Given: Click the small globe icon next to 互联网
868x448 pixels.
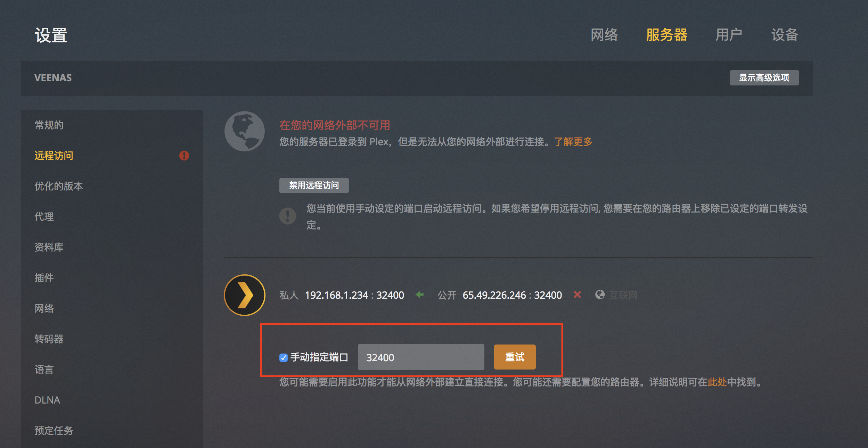Looking at the screenshot, I should coord(600,295).
